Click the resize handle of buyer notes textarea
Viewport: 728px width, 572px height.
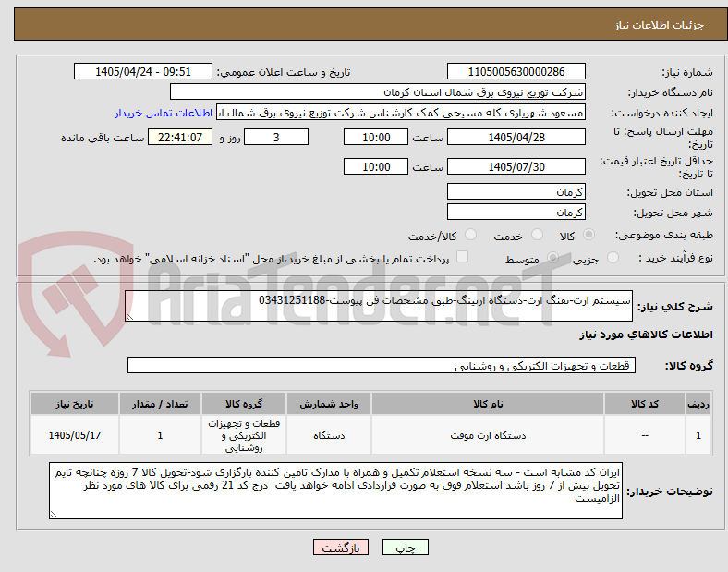[54, 515]
